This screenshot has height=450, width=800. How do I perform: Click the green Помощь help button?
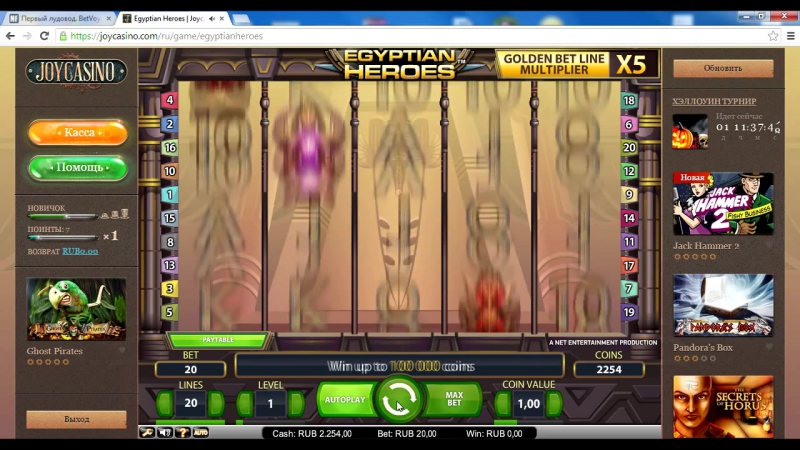78,168
